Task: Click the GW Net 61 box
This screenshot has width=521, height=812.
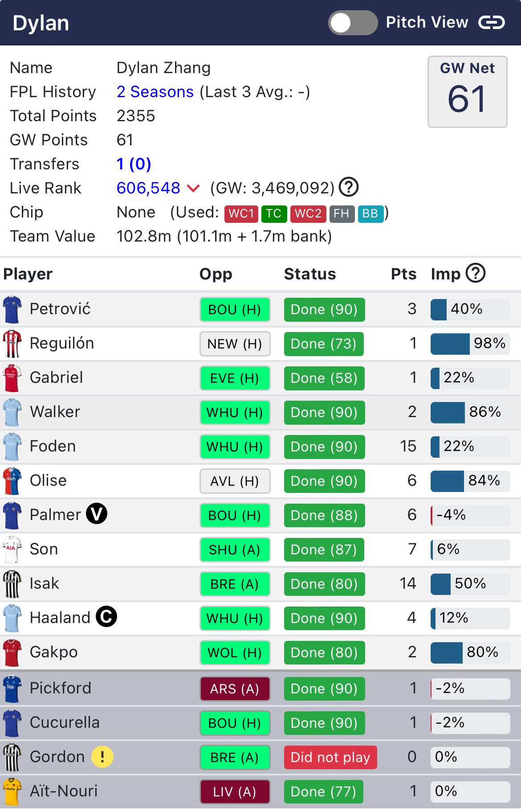Action: [468, 92]
